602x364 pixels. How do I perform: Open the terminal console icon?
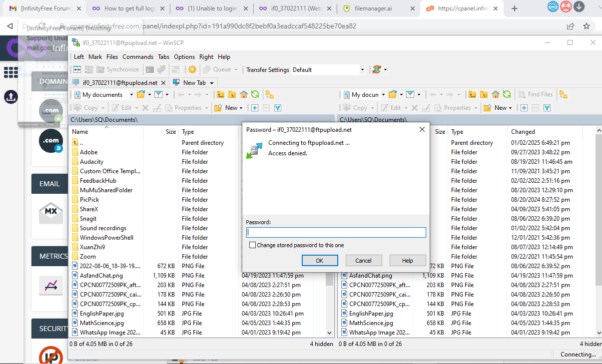150,69
